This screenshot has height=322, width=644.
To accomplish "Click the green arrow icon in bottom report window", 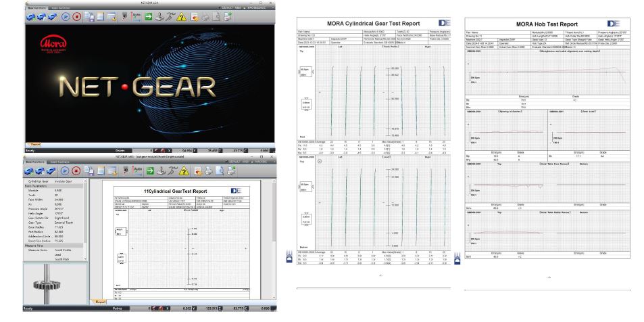I will click(x=150, y=170).
